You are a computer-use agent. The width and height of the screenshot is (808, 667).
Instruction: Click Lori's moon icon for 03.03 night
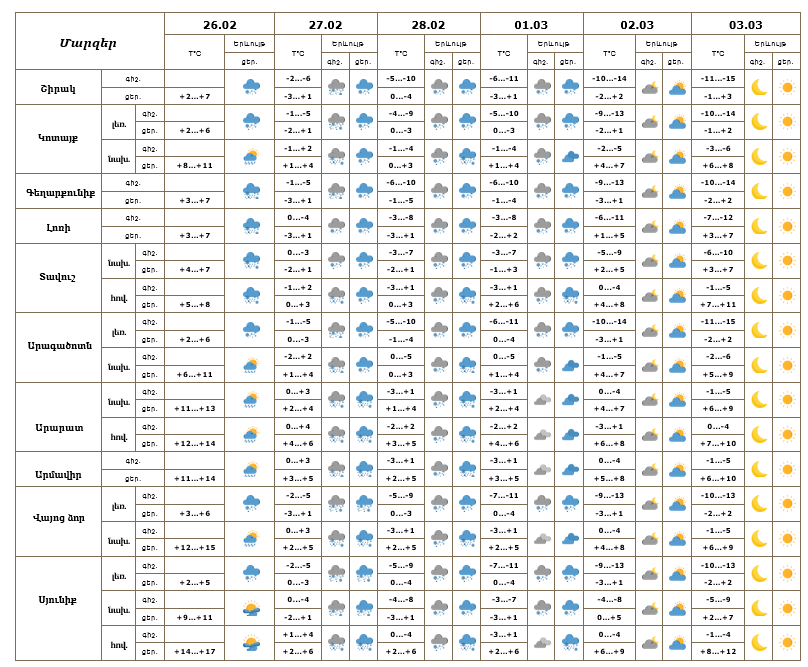[759, 226]
